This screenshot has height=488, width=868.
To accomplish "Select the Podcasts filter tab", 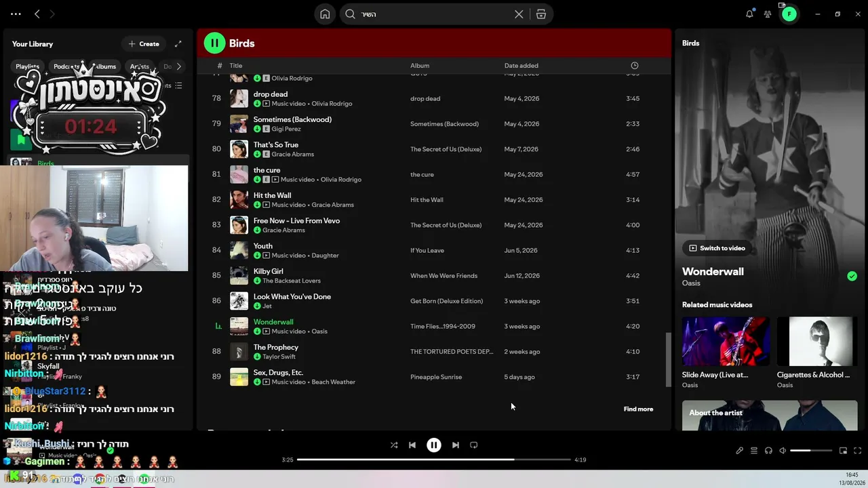I will pyautogui.click(x=65, y=66).
